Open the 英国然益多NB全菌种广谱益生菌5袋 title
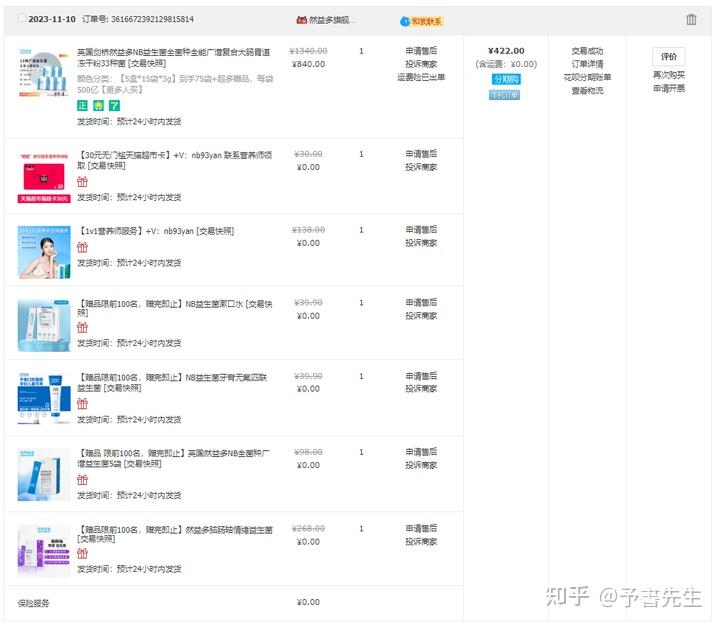This screenshot has height=627, width=720. [x=174, y=458]
